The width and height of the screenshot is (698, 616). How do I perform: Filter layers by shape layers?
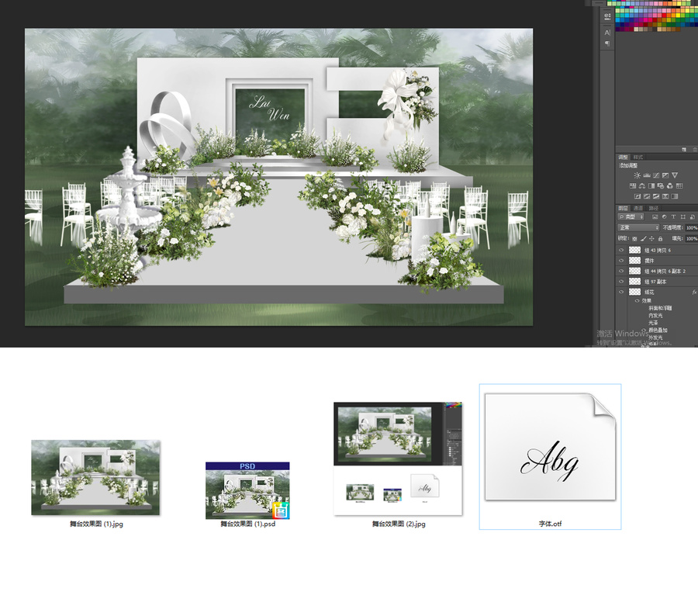click(682, 217)
